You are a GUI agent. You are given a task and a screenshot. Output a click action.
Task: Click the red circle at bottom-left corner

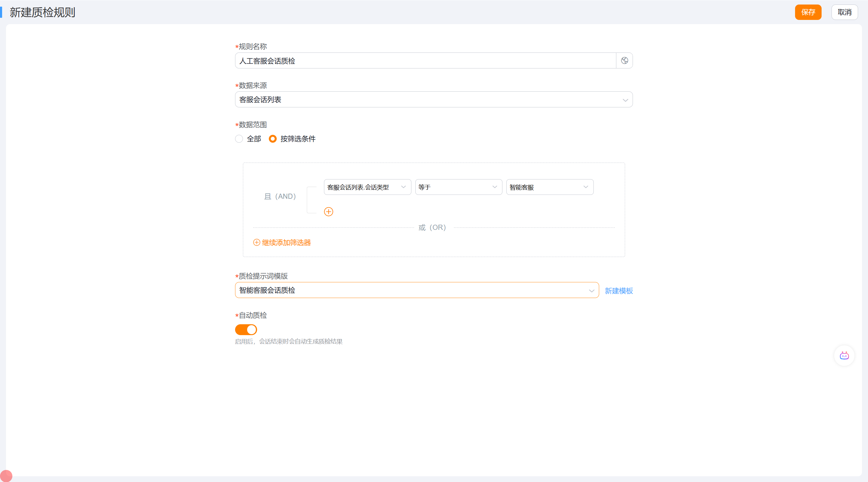pyautogui.click(x=6, y=476)
